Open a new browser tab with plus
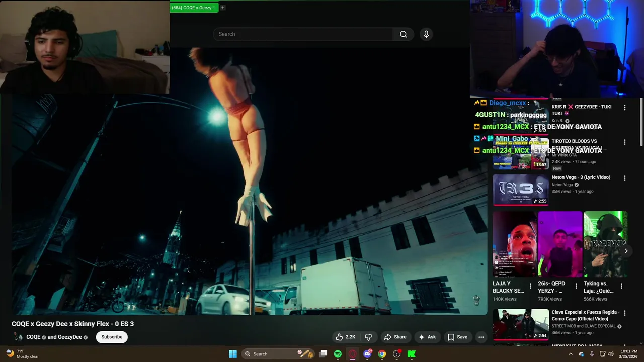 coord(223,8)
